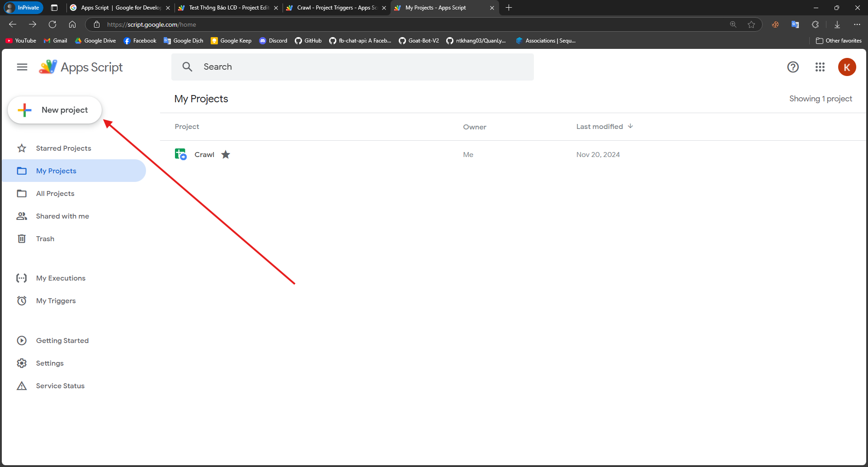Create a New project
Image resolution: width=868 pixels, height=467 pixels.
(x=55, y=110)
